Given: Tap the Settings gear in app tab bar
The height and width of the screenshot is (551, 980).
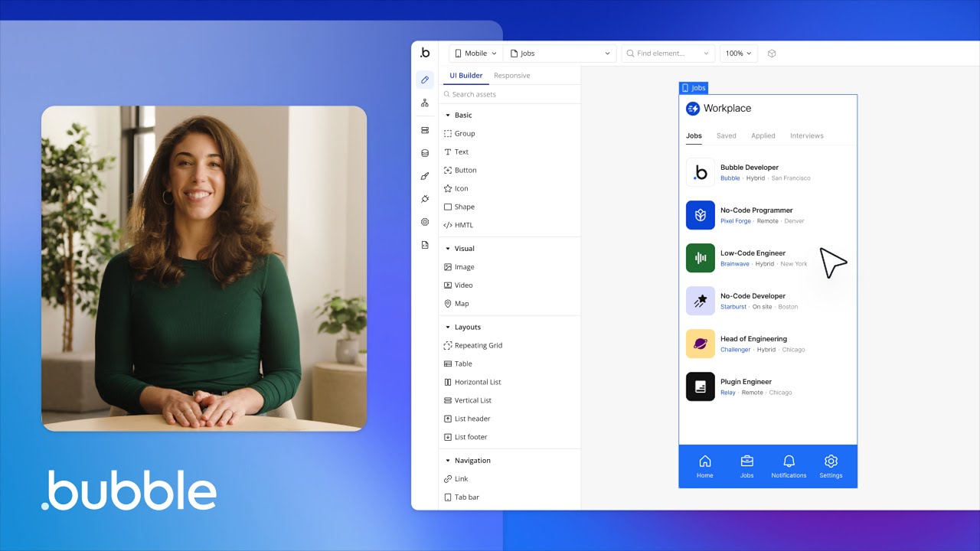Looking at the screenshot, I should 831,461.
